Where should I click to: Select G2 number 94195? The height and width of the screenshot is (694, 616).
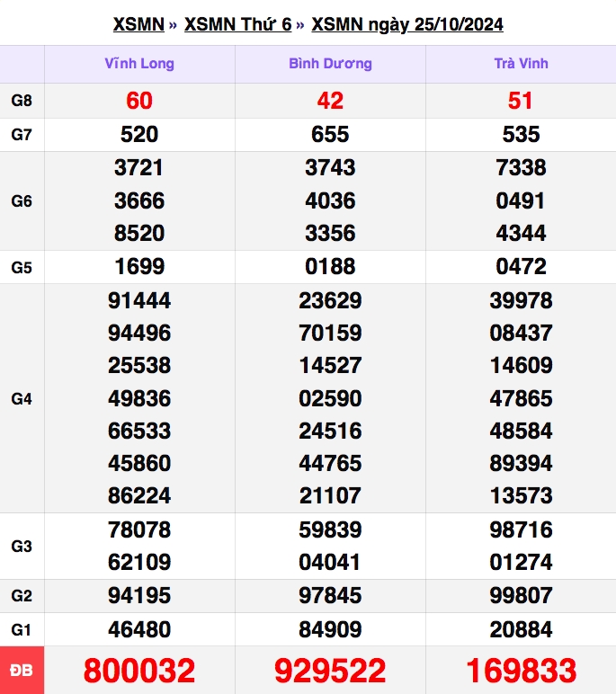click(x=139, y=595)
